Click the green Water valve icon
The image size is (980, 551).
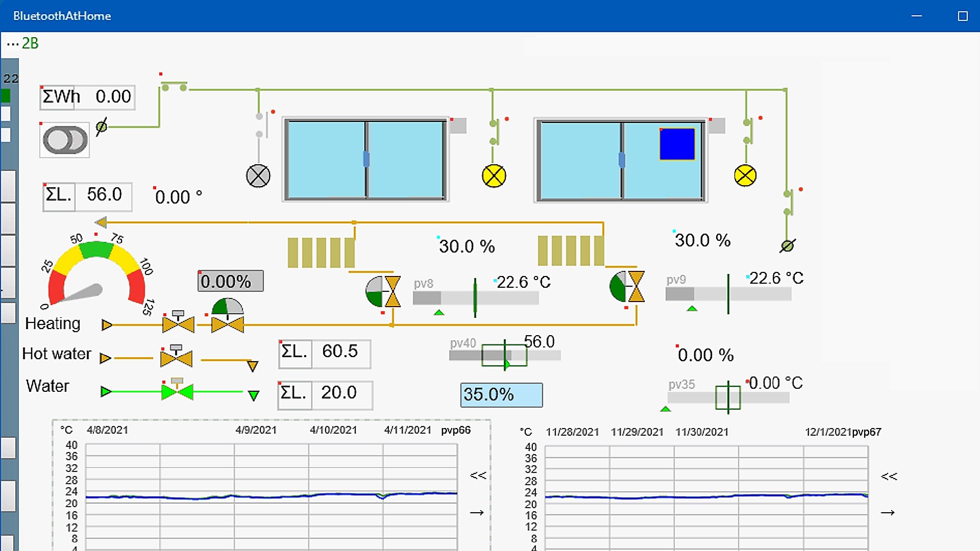pyautogui.click(x=177, y=391)
